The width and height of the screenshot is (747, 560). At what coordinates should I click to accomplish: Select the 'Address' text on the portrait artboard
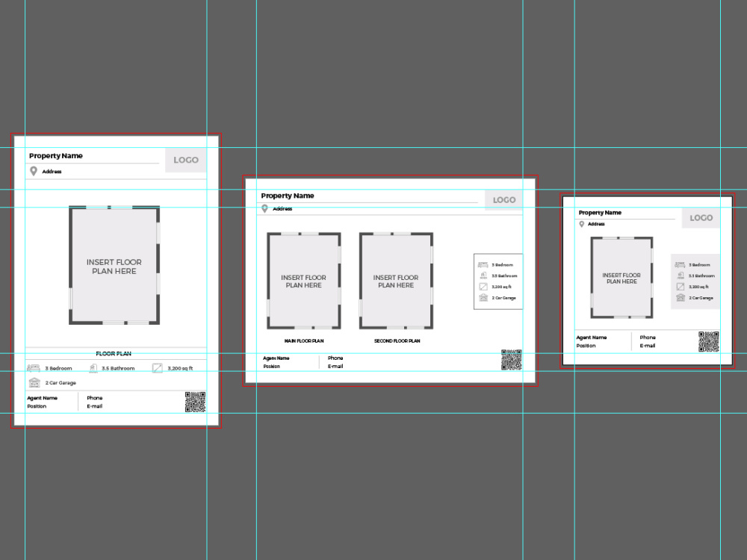pyautogui.click(x=52, y=172)
